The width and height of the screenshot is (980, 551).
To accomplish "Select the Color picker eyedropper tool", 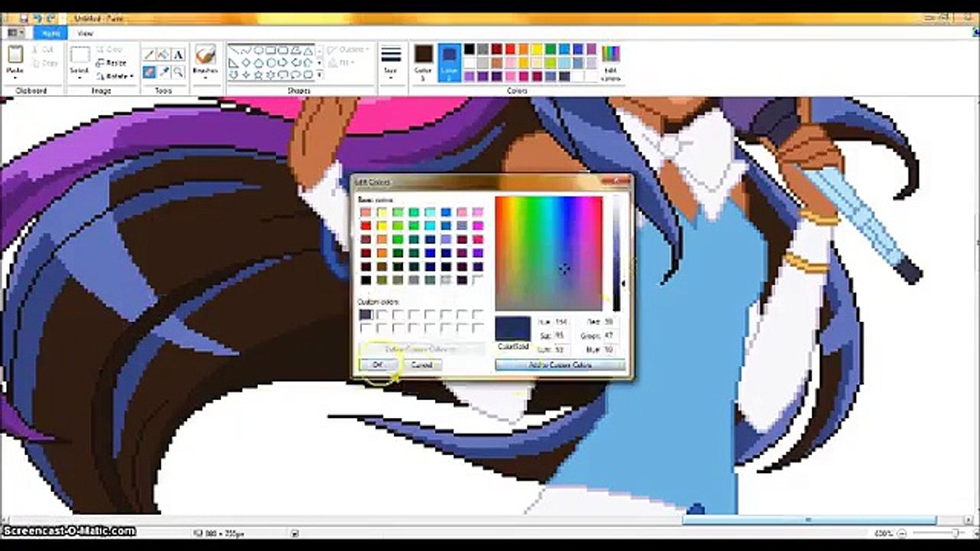I will tap(164, 72).
